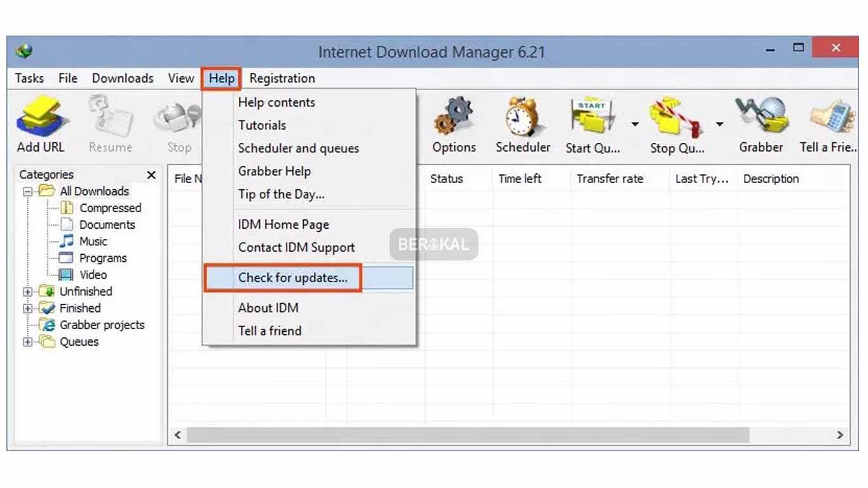Viewport: 868px width, 488px height.
Task: Select the Compressed category
Action: coord(110,208)
